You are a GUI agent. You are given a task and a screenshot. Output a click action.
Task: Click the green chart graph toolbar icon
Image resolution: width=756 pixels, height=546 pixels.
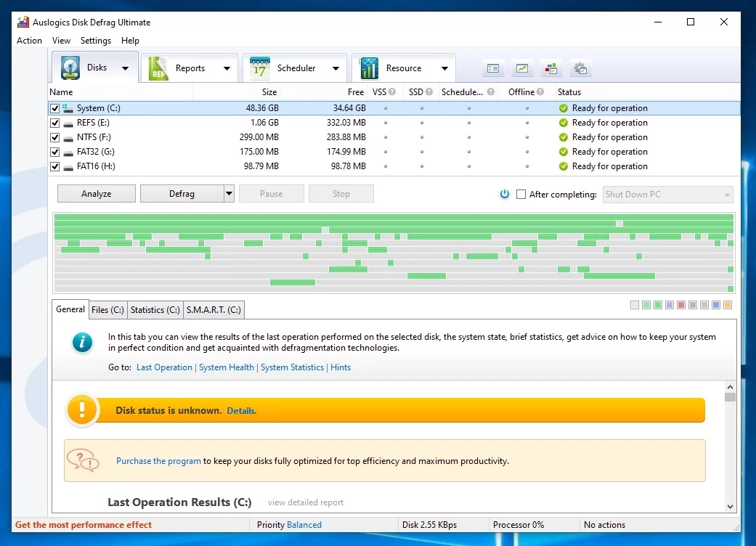click(522, 68)
